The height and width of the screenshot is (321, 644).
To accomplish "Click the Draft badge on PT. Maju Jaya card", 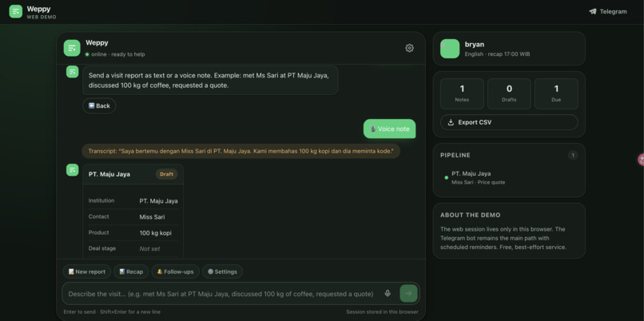I will 166,174.
